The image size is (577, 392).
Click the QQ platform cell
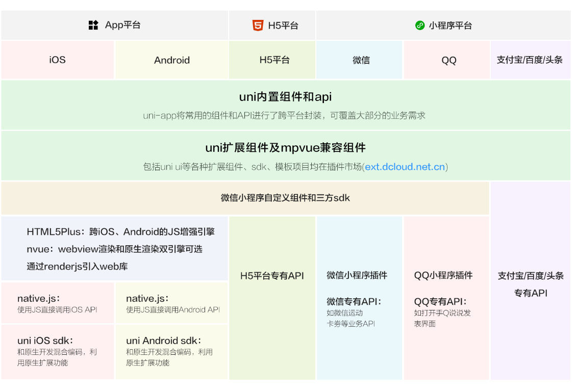[447, 60]
